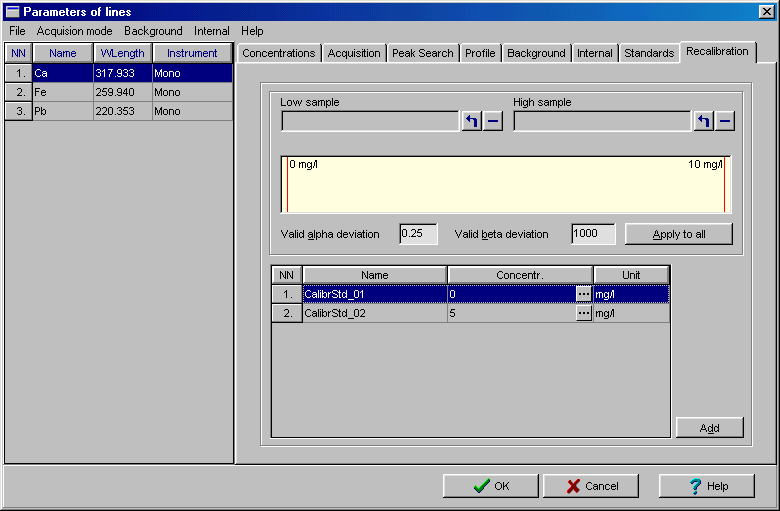Click the Unit column header

(x=631, y=275)
